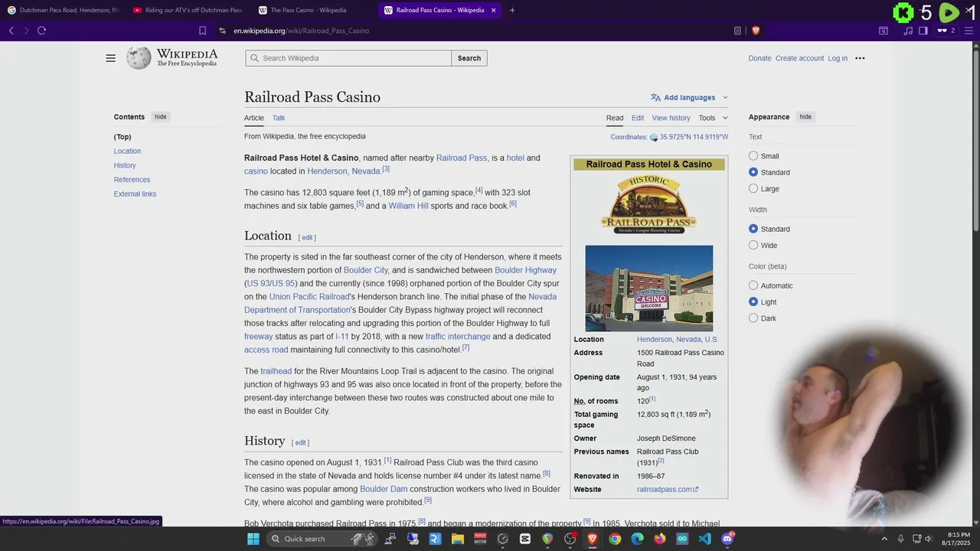Open CapCut icon in taskbar
The height and width of the screenshot is (551, 980).
[x=524, y=539]
